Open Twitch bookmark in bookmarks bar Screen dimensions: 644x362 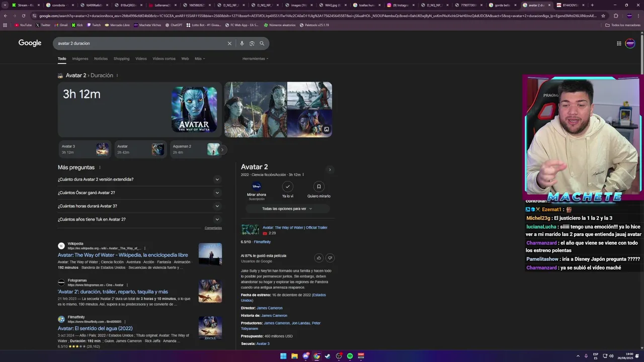coord(94,25)
